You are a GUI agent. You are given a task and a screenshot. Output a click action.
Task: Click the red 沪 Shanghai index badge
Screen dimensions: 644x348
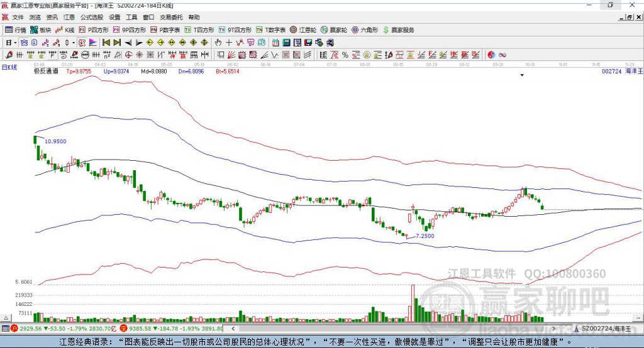click(x=14, y=329)
